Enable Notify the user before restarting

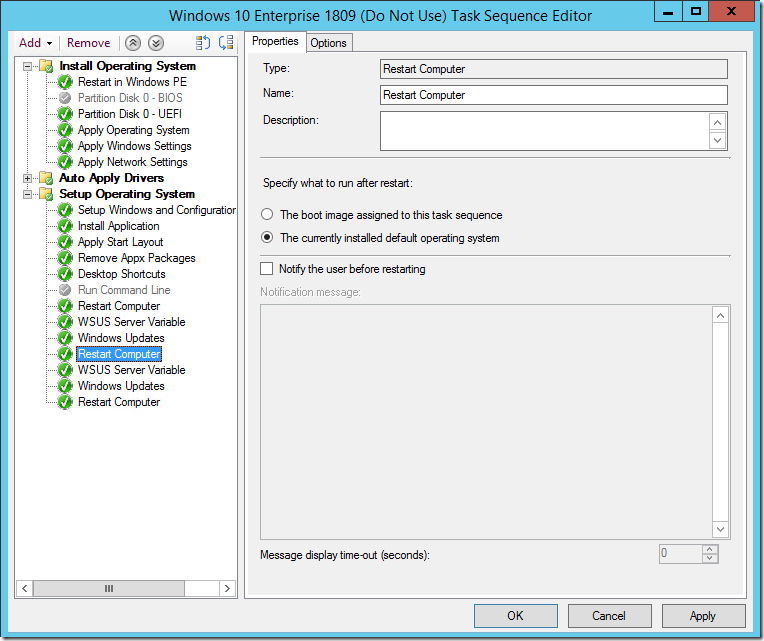point(267,269)
